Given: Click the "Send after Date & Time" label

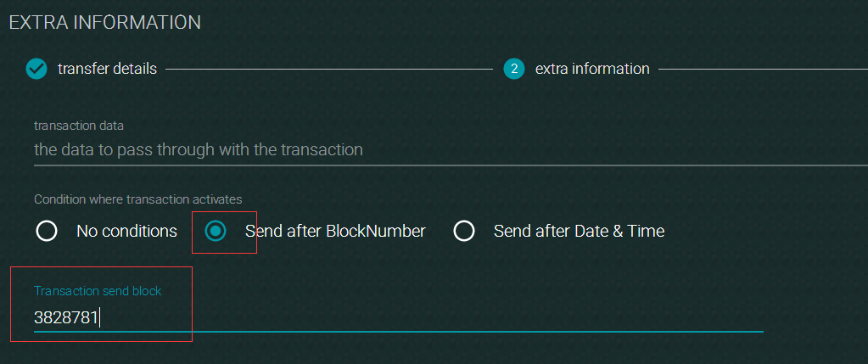Looking at the screenshot, I should pyautogui.click(x=579, y=232).
